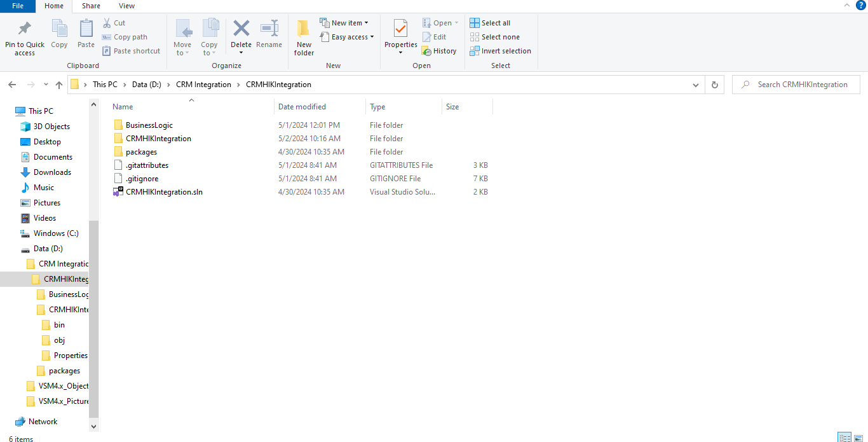Switch to the Share tab
Image resolution: width=868 pixels, height=442 pixels.
point(91,6)
